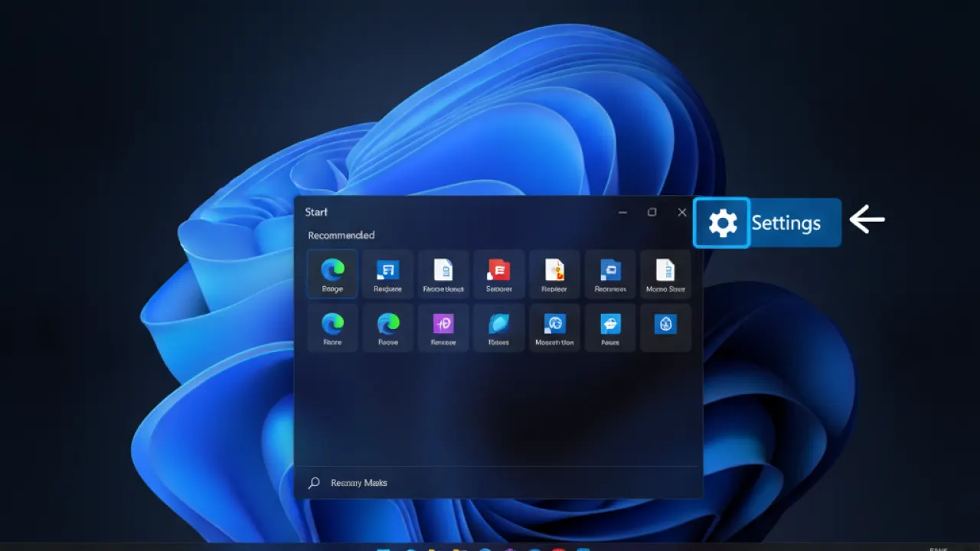Focus the Start menu search field
This screenshot has height=551, width=980.
click(x=498, y=483)
